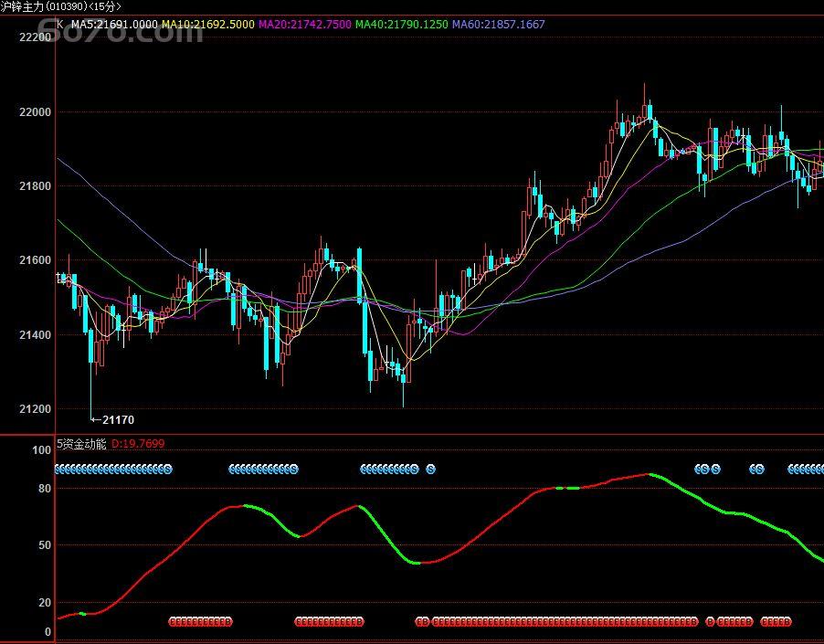Image resolution: width=824 pixels, height=644 pixels.
Task: Click the 100 level on indicator axis
Action: pyautogui.click(x=41, y=450)
